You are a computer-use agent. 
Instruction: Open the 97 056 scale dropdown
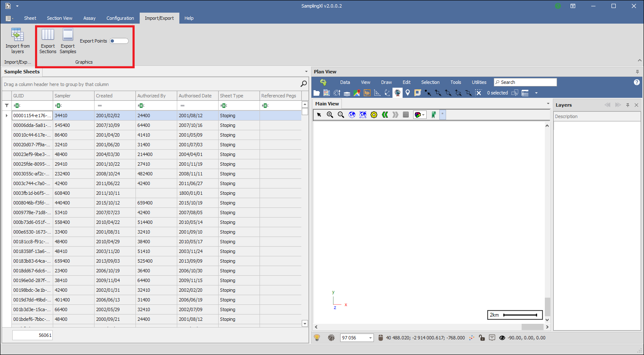coord(370,338)
